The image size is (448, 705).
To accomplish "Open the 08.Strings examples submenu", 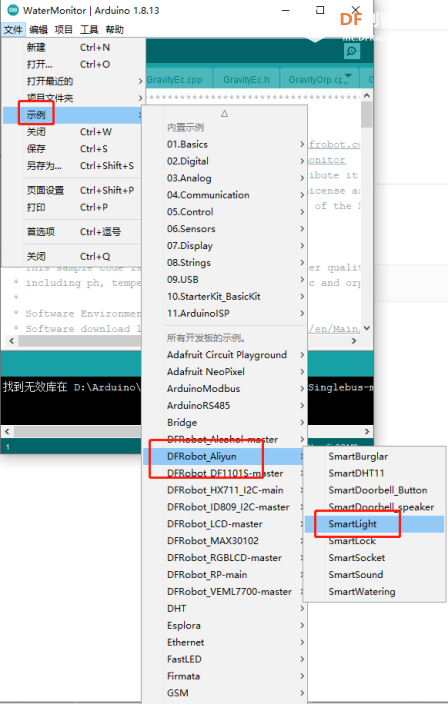I will [x=225, y=263].
